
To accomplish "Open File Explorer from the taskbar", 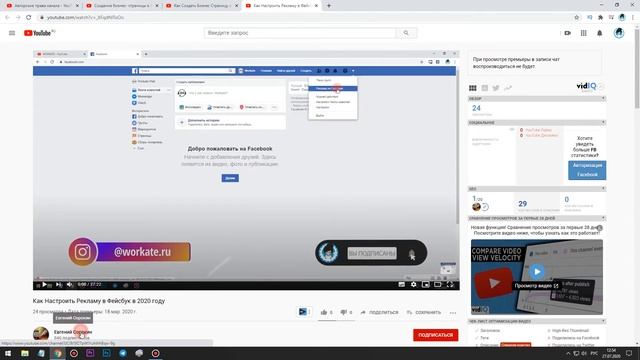I will pyautogui.click(x=25, y=353).
